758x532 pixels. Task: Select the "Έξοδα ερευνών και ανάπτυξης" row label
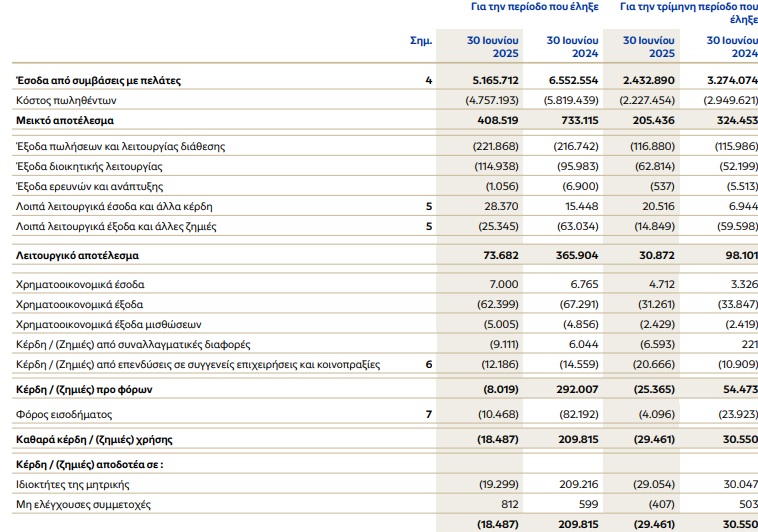coord(89,186)
